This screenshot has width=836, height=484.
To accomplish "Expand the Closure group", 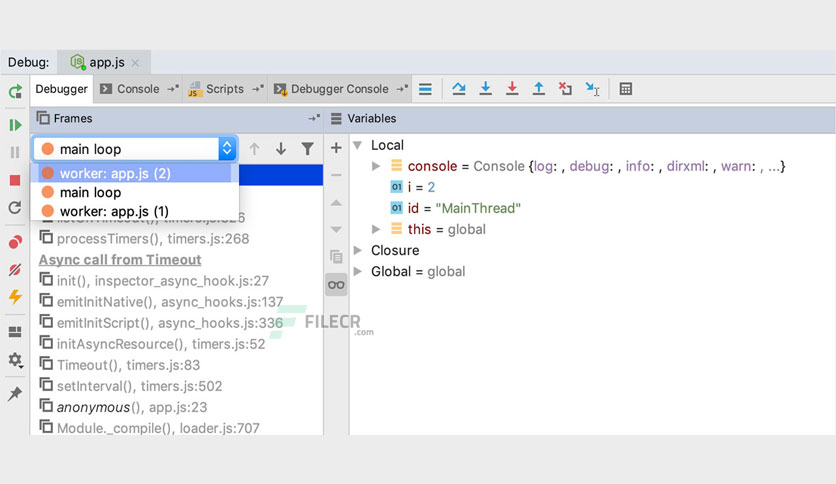I will point(358,250).
